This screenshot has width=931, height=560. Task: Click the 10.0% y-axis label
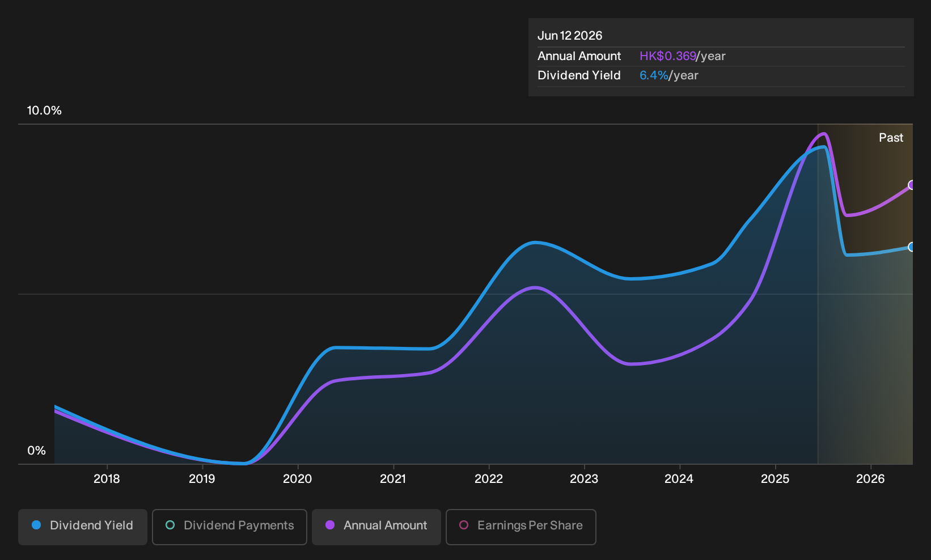tap(44, 111)
